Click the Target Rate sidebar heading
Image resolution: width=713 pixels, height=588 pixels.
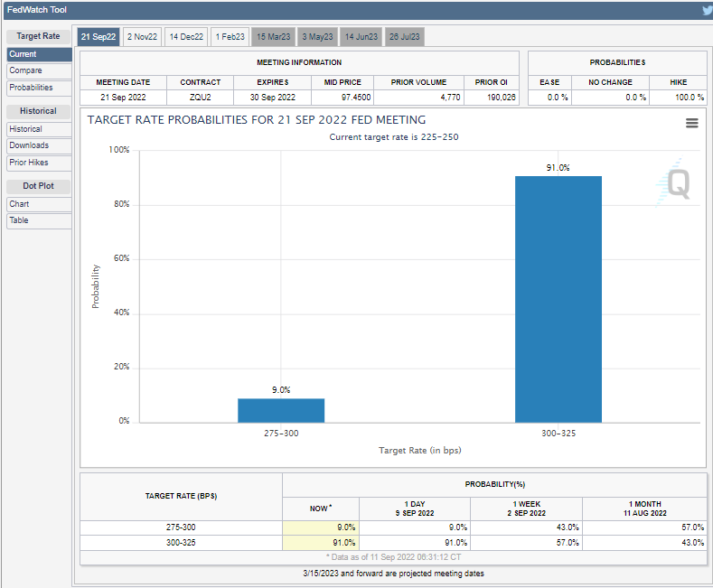pyautogui.click(x=38, y=36)
